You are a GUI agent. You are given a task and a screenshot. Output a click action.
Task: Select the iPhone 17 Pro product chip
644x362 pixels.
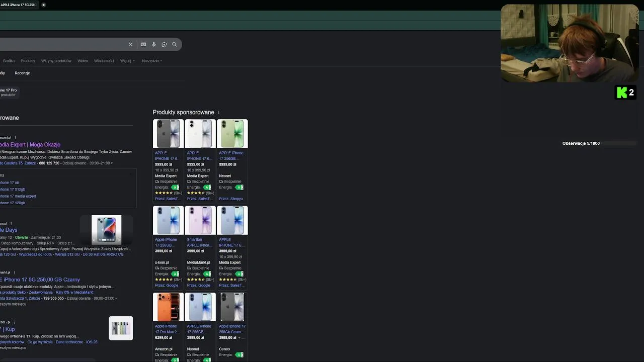pos(9,92)
